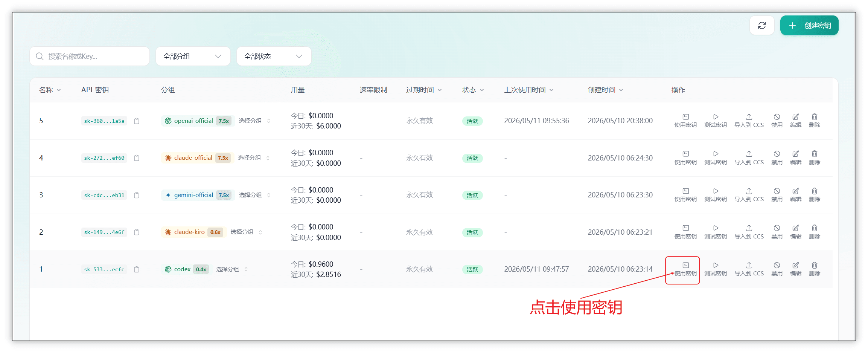Click 导入到 CCS for key 4

[749, 158]
